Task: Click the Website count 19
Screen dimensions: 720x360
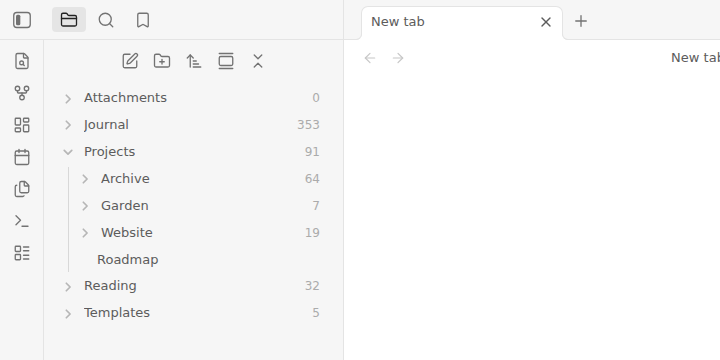Action: (x=312, y=233)
